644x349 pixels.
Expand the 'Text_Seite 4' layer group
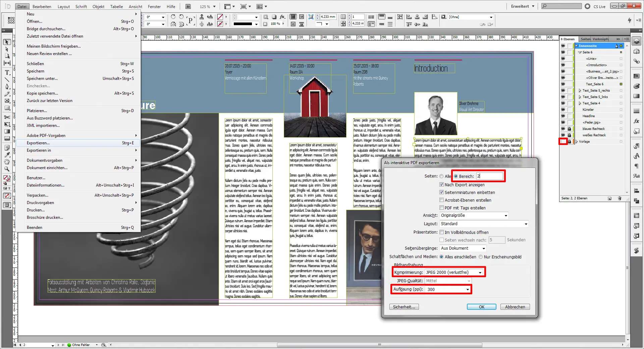coord(580,103)
